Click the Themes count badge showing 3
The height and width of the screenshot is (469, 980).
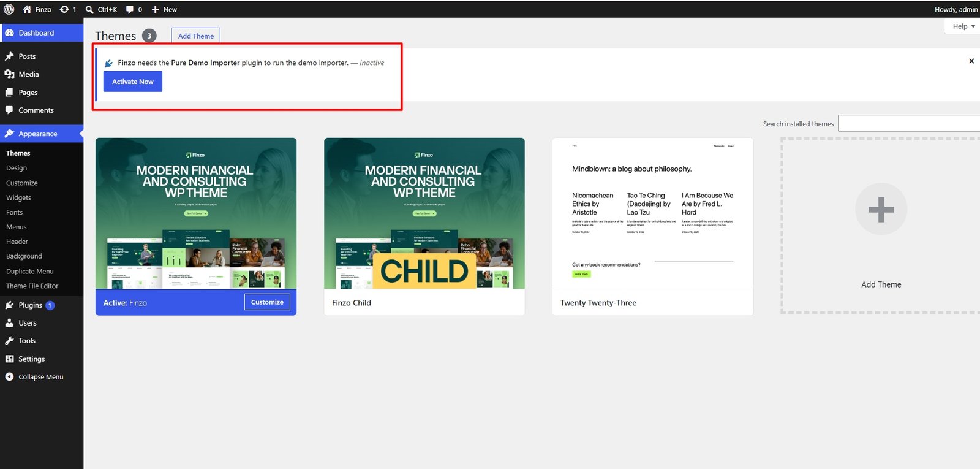point(149,36)
